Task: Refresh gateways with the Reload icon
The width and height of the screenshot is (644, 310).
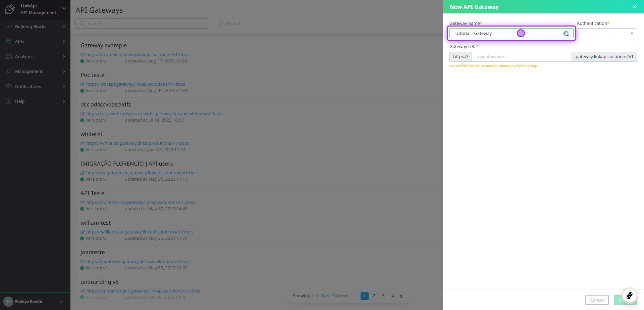Action: click(x=220, y=24)
